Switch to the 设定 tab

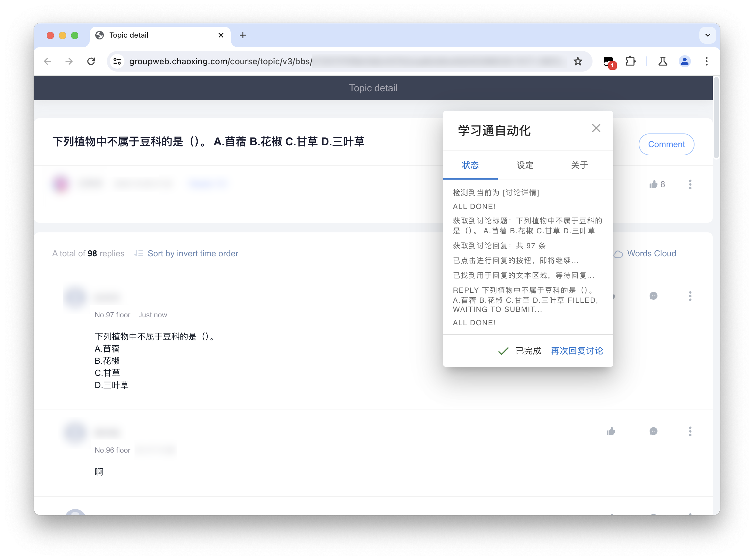(525, 165)
